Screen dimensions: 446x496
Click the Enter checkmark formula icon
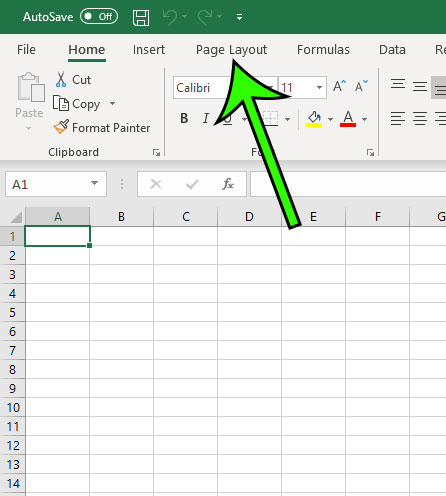pyautogui.click(x=192, y=184)
